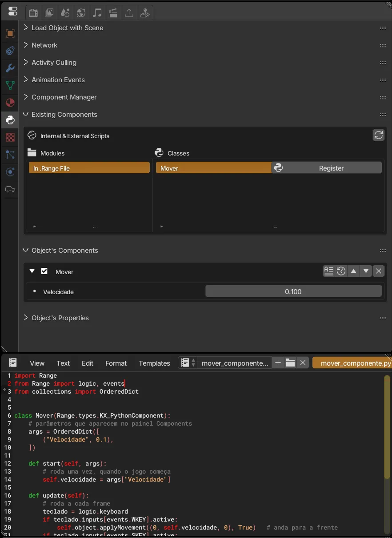The width and height of the screenshot is (392, 538).
Task: Open the Modifiers tab with the wrench icon
Action: point(10,68)
